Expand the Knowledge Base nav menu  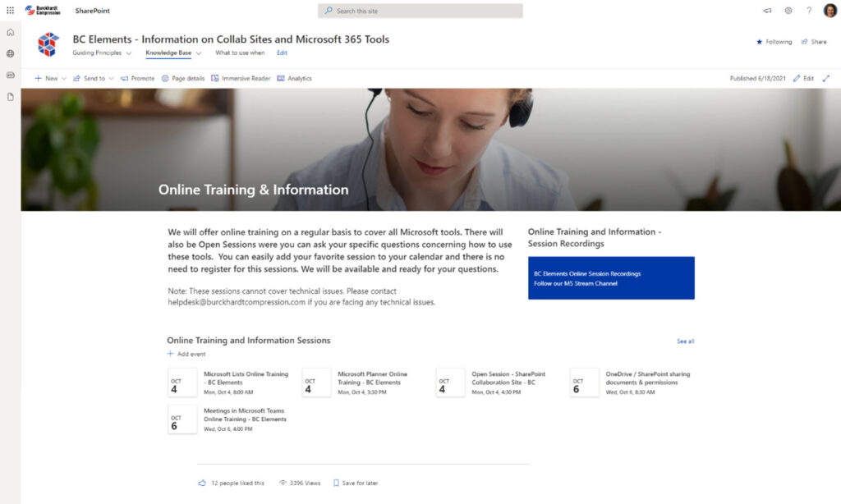coord(173,53)
